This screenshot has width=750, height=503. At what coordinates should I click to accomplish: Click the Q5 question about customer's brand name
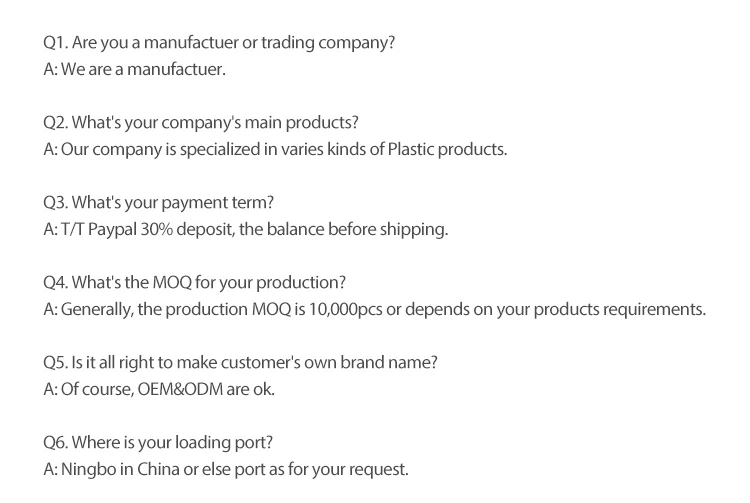pos(240,363)
